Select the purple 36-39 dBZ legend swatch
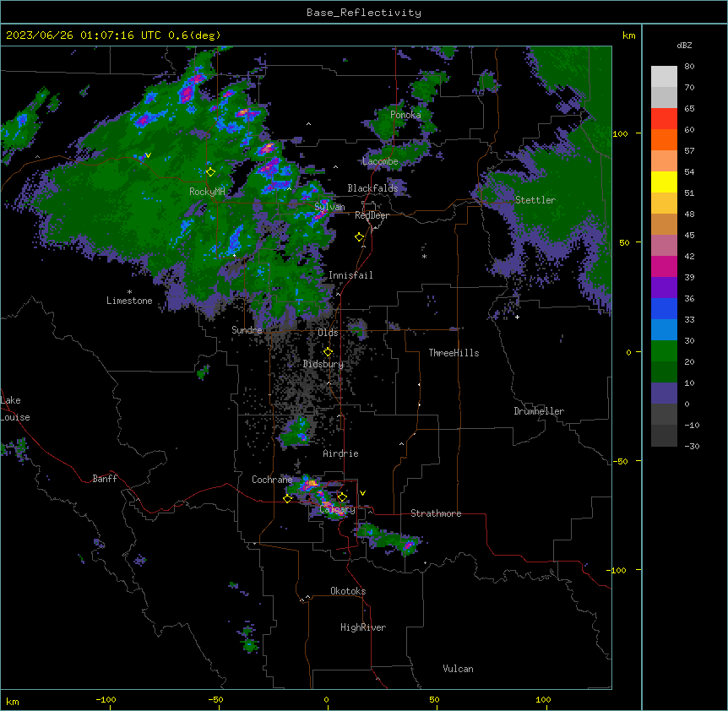Image resolution: width=728 pixels, height=711 pixels. 664,287
